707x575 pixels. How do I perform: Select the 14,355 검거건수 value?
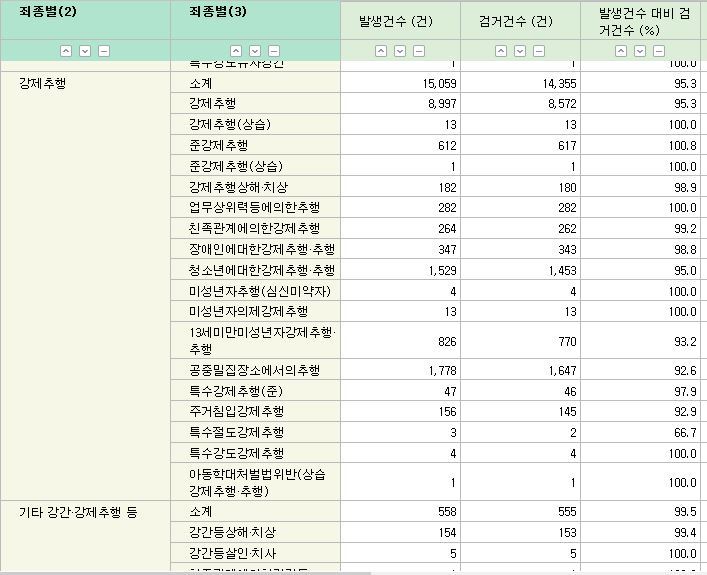[x=560, y=83]
